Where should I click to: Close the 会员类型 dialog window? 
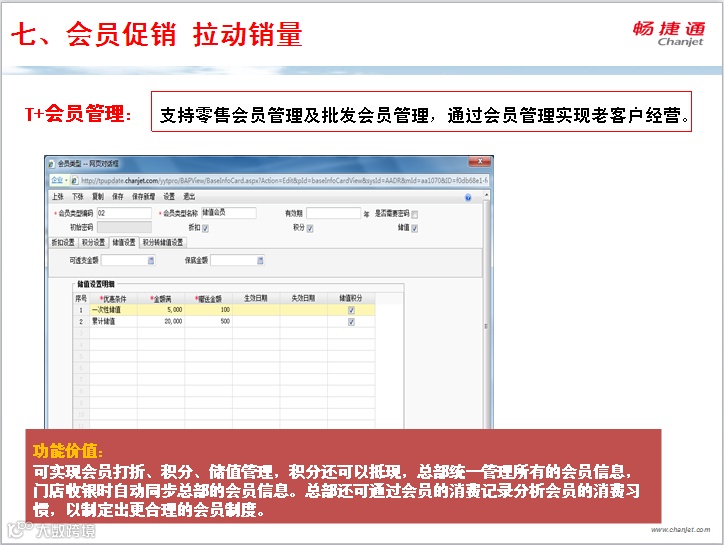(x=480, y=161)
